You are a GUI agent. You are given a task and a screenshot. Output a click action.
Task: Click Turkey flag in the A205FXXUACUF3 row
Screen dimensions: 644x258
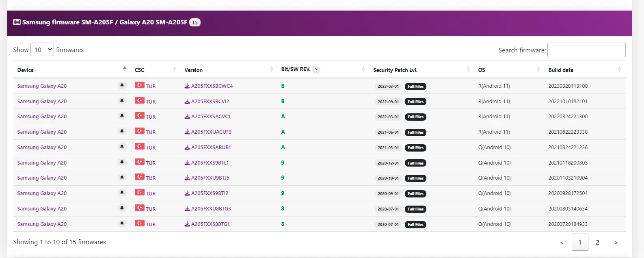(140, 131)
